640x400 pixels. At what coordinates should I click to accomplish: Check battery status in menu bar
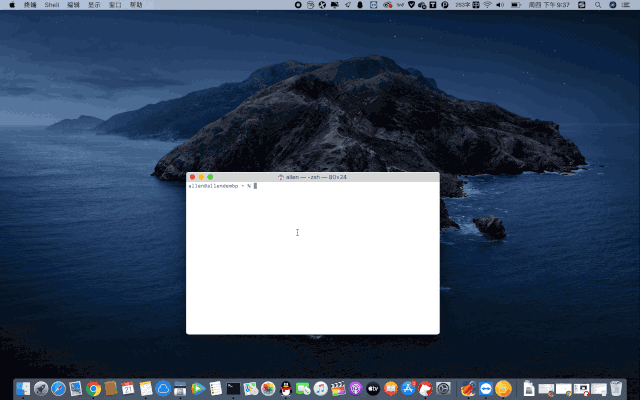(516, 5)
